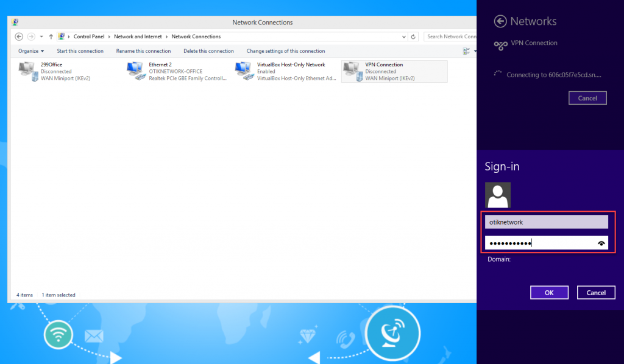
Task: Refresh the Network Connections view
Action: point(413,37)
